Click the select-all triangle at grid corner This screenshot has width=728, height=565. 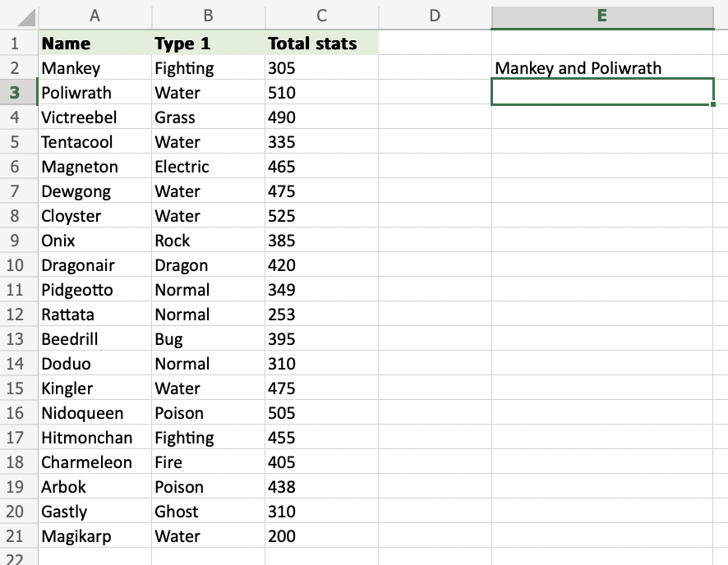point(26,17)
